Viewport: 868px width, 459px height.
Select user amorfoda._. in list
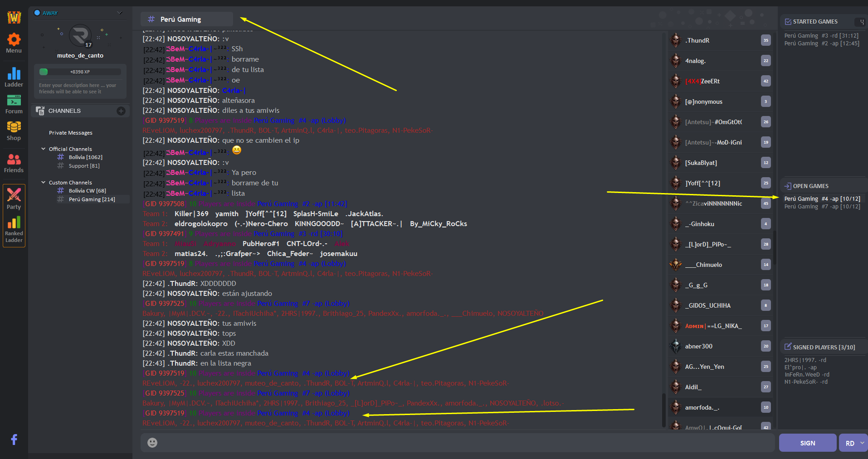point(720,407)
